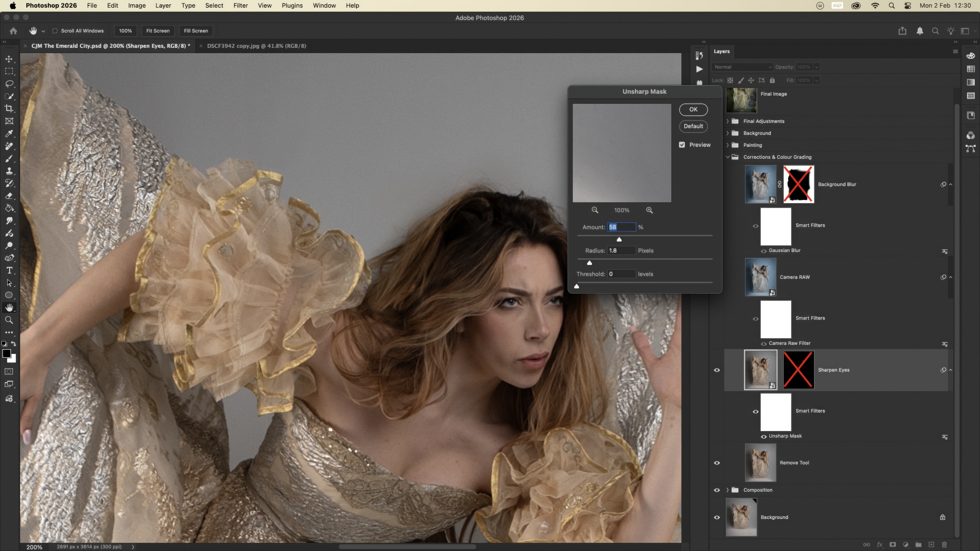Hide the Remove Tool layer
This screenshot has height=551, width=980.
click(x=717, y=463)
